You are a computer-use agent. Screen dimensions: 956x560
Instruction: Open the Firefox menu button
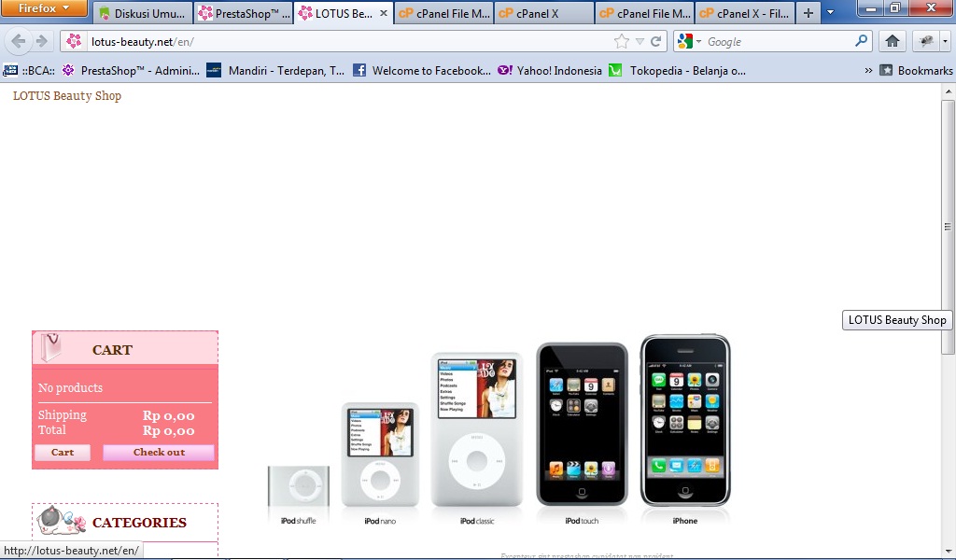[x=43, y=7]
